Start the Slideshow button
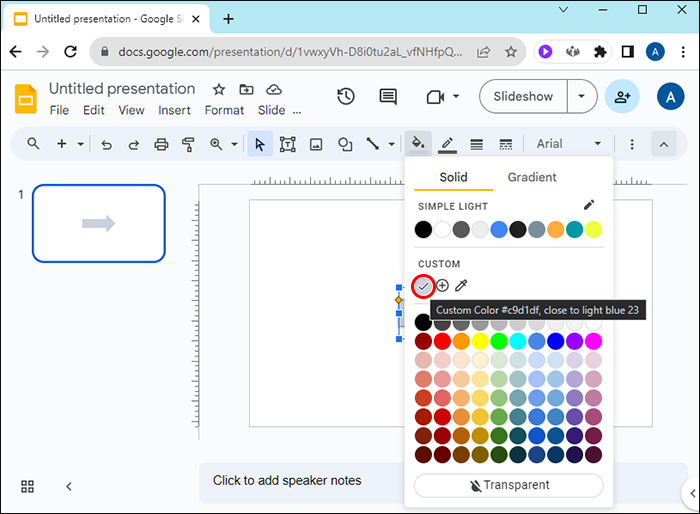 pyautogui.click(x=523, y=96)
